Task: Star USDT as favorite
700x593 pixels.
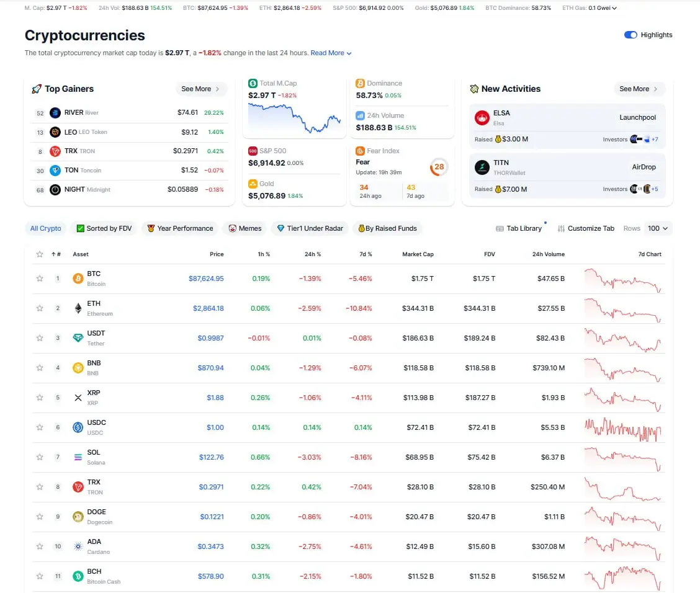Action: click(40, 338)
